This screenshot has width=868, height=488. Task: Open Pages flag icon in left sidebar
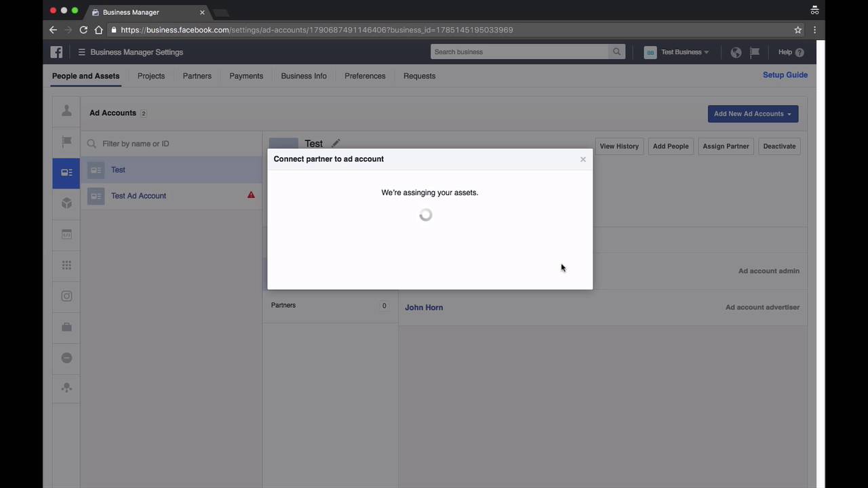tap(66, 142)
